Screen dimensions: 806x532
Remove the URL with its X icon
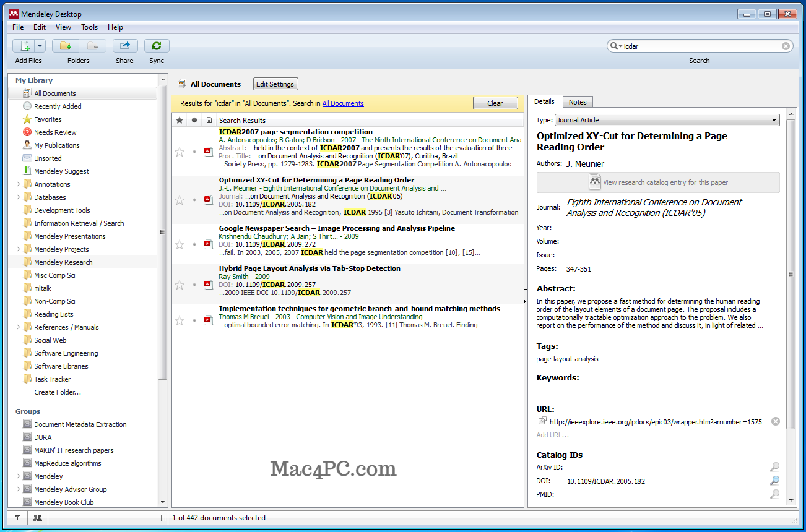(x=775, y=422)
